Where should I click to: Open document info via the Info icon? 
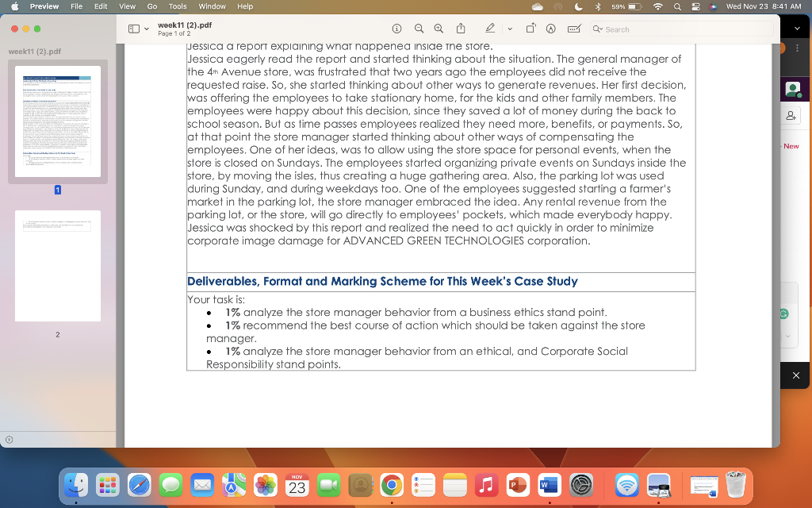pyautogui.click(x=396, y=28)
